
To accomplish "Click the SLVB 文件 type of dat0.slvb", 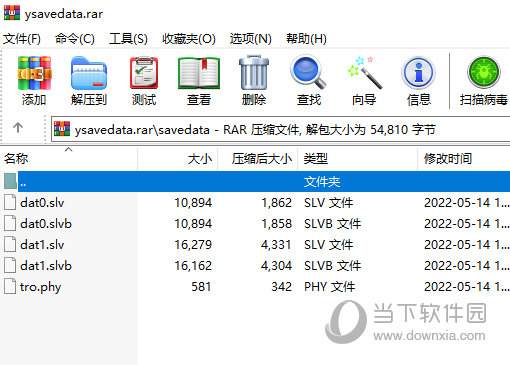I will pyautogui.click(x=332, y=224).
